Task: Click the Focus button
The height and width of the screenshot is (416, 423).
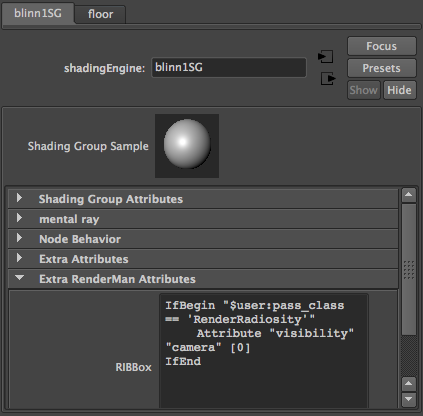Action: [382, 46]
